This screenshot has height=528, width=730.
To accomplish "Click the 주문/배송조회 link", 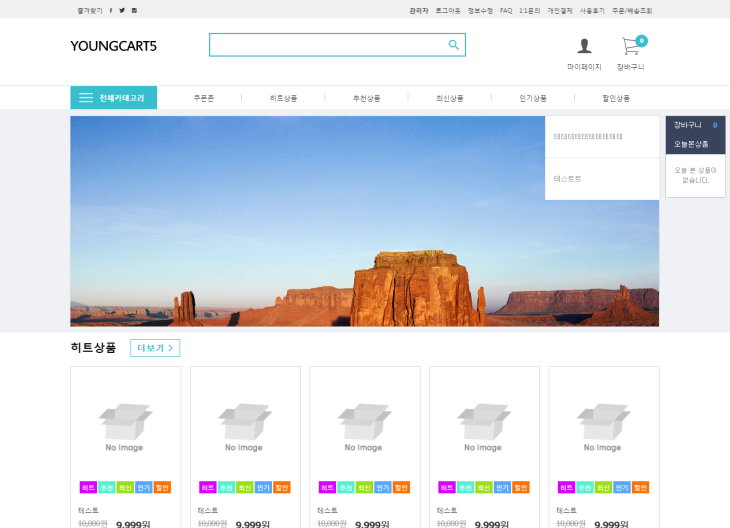I will 632,10.
